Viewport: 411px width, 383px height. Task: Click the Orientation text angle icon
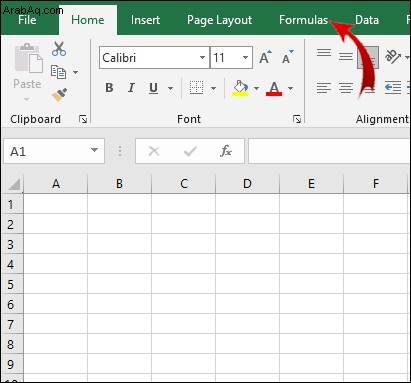pyautogui.click(x=393, y=57)
